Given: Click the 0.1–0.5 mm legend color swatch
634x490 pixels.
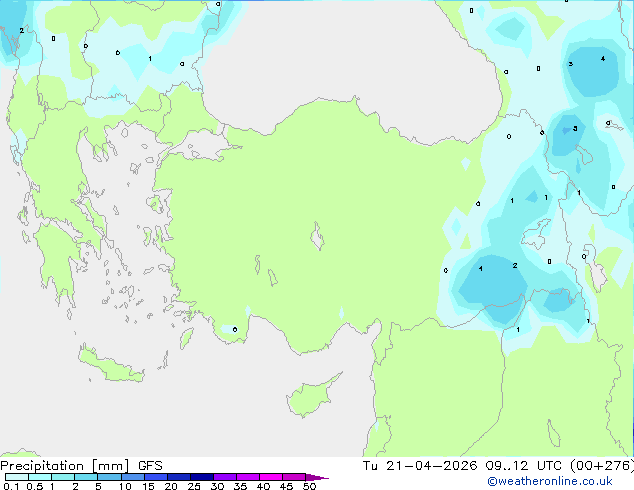Looking at the screenshot, I should pos(17,477).
